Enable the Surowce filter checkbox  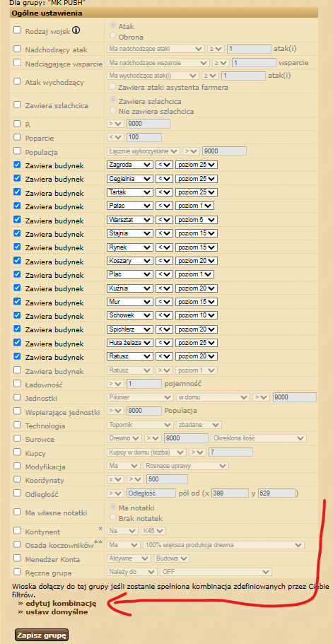tap(17, 439)
